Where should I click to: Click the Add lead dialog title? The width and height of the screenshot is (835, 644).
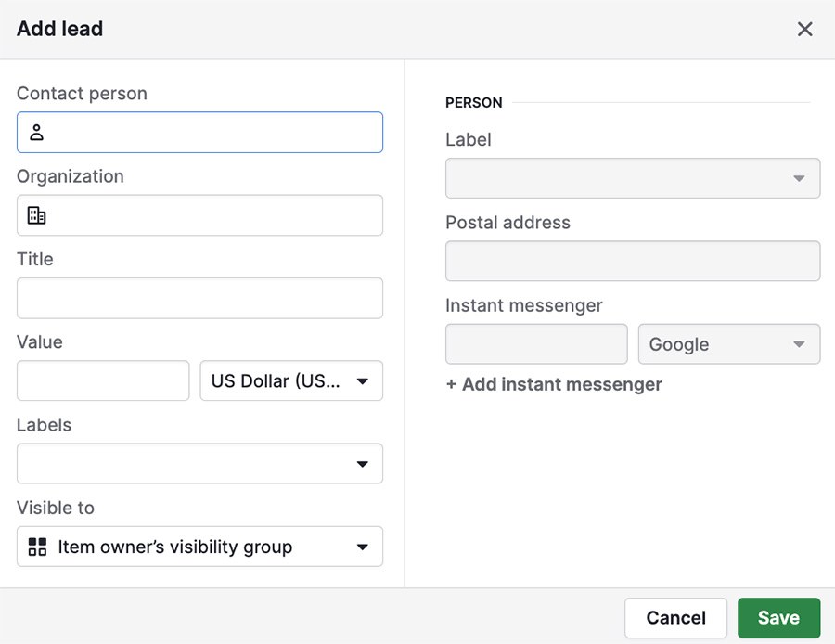[59, 29]
